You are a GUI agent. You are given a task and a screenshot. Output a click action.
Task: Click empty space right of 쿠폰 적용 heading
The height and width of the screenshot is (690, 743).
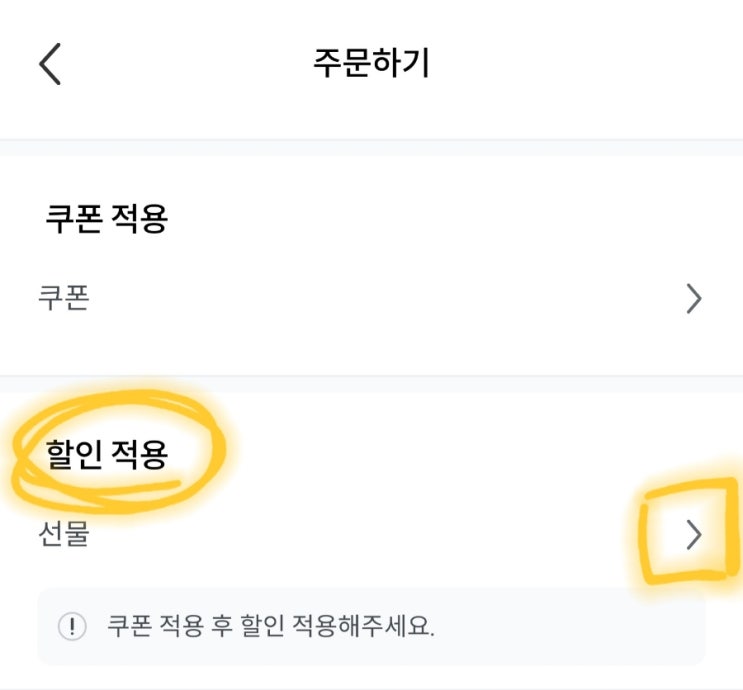450,219
